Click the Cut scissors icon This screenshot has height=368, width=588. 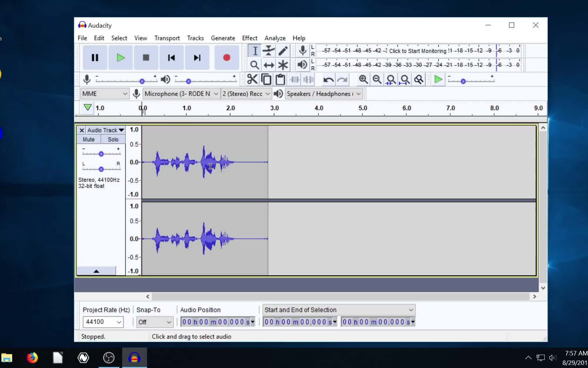pyautogui.click(x=252, y=79)
